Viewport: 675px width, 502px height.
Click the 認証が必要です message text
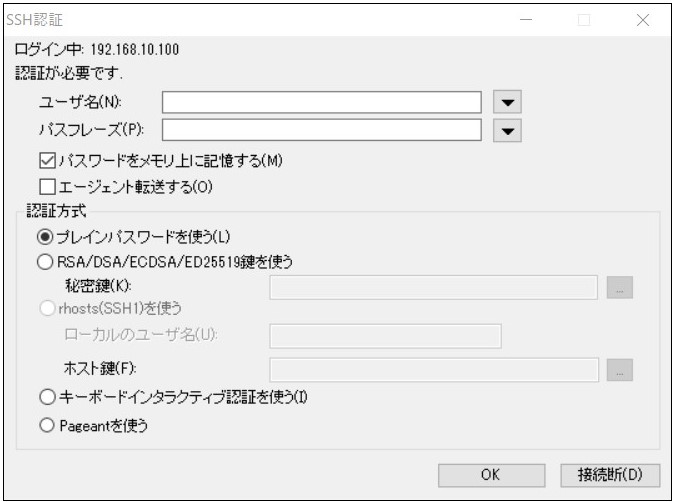(69, 73)
